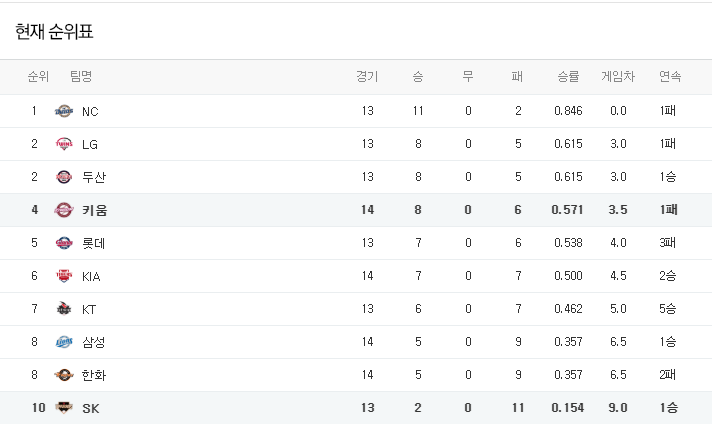Select the 게임차 column header

pyautogui.click(x=618, y=76)
